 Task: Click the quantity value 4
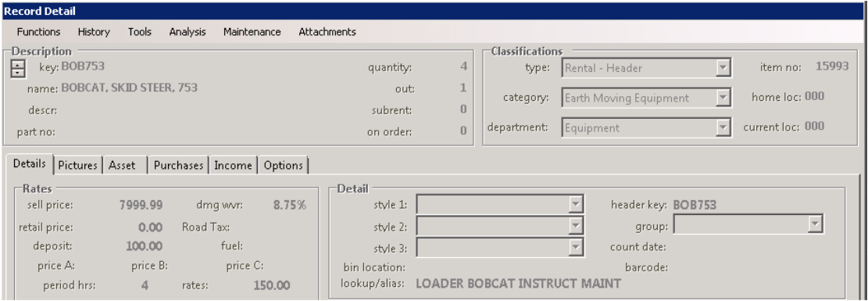(464, 67)
